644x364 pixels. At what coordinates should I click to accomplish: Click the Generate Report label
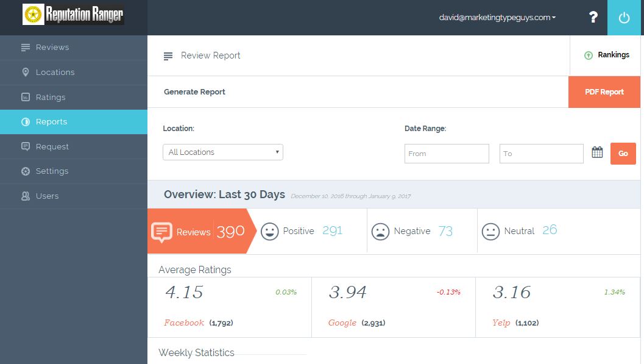pyautogui.click(x=194, y=92)
